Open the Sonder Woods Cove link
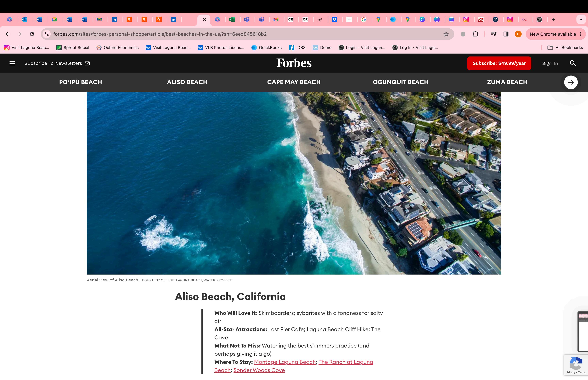This screenshot has width=588, height=380. tap(259, 370)
